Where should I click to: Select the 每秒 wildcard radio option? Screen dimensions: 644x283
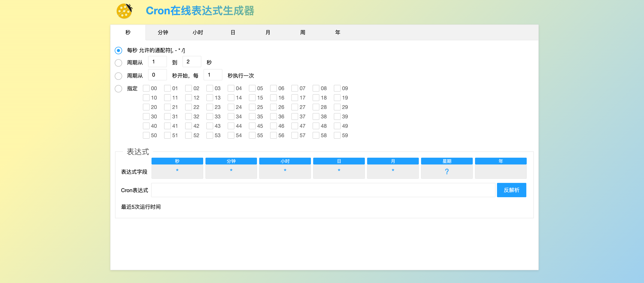click(118, 51)
